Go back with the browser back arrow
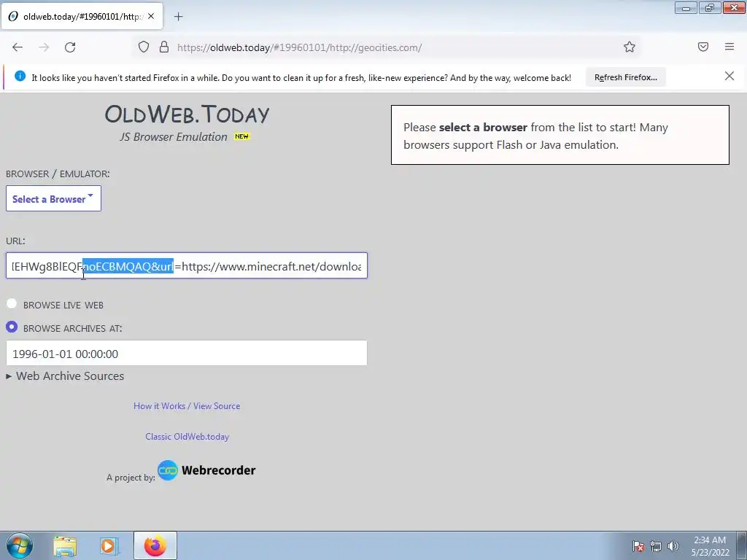Viewport: 747px width, 560px height. click(18, 47)
